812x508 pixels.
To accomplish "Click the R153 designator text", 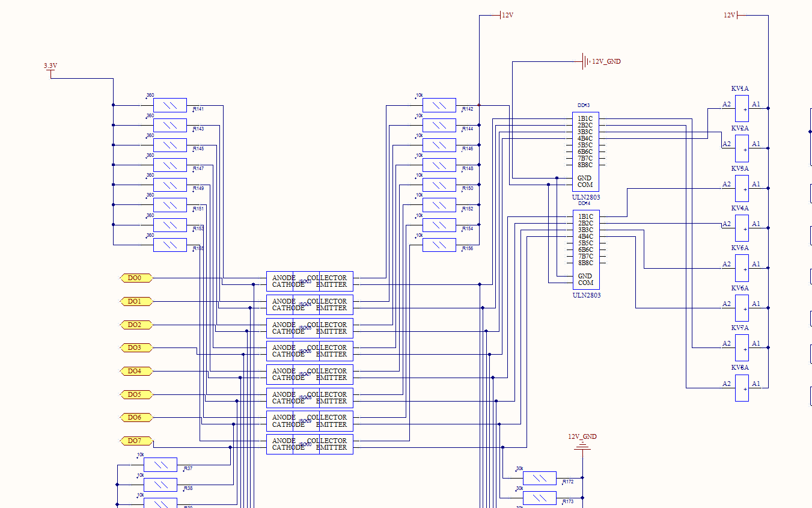I will (x=198, y=228).
